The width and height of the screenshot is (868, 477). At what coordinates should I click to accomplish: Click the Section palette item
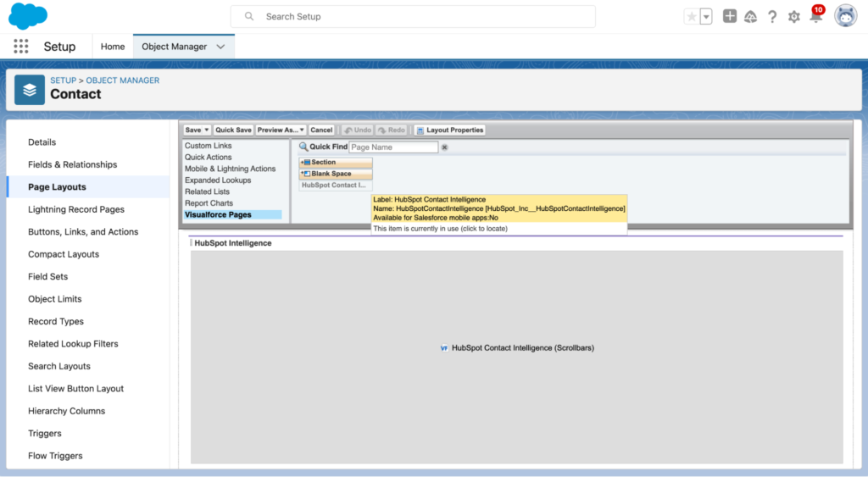(336, 162)
